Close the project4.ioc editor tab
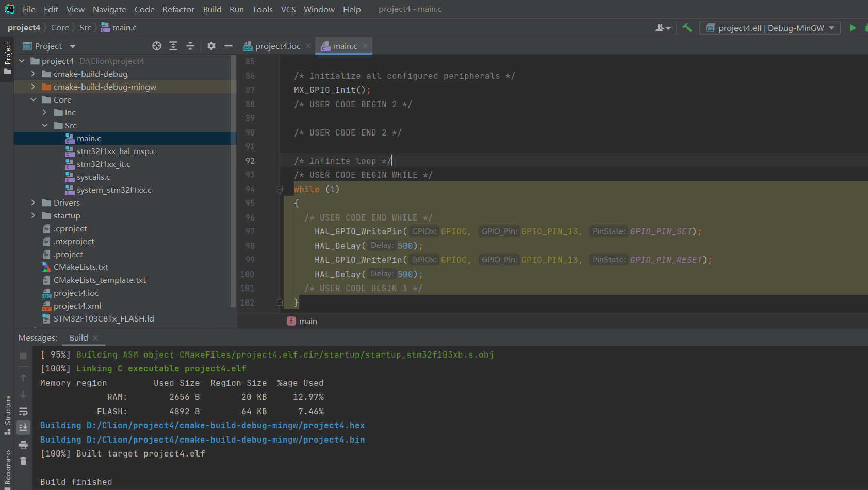Screen dimensions: 868x490 tap(308, 46)
